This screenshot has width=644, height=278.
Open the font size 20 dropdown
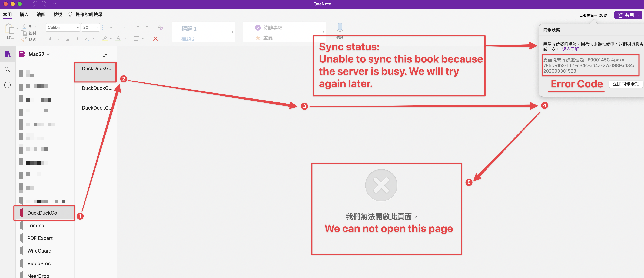point(91,27)
